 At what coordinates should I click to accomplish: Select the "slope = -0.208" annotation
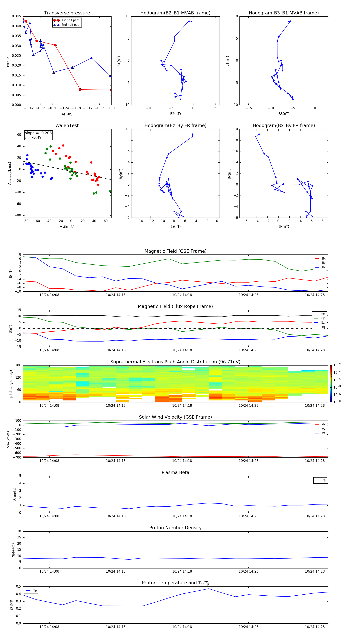[x=38, y=133]
